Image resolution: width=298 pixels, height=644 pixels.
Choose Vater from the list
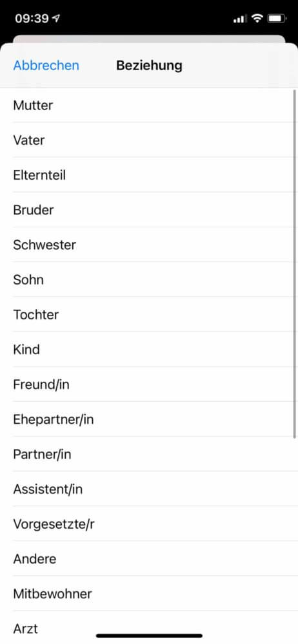149,140
